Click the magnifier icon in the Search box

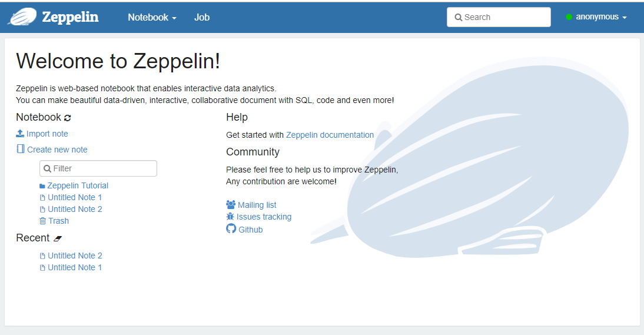tap(459, 18)
